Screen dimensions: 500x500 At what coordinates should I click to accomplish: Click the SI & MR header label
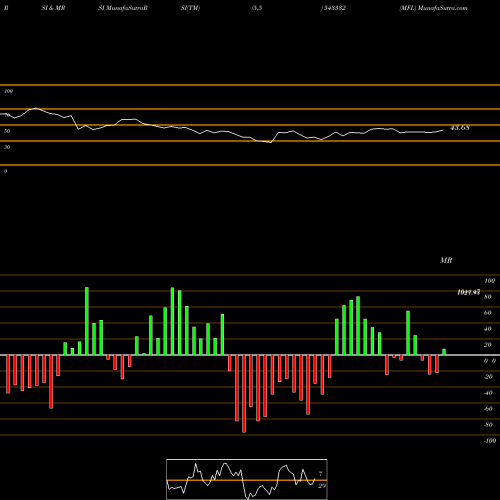coord(53,8)
